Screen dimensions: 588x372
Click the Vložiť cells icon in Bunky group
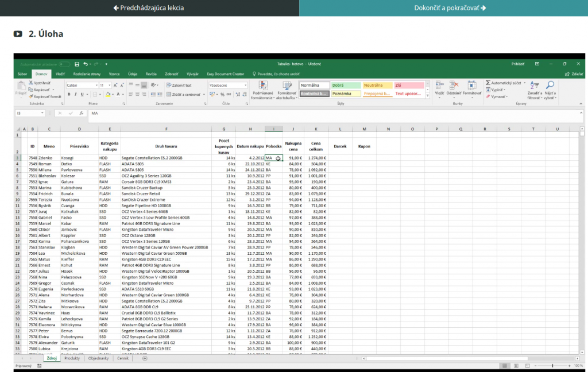click(439, 86)
